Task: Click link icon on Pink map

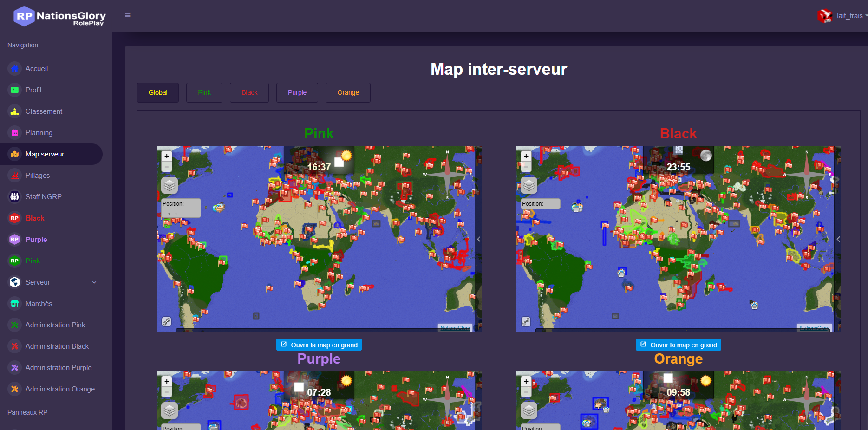Action: [x=166, y=321]
